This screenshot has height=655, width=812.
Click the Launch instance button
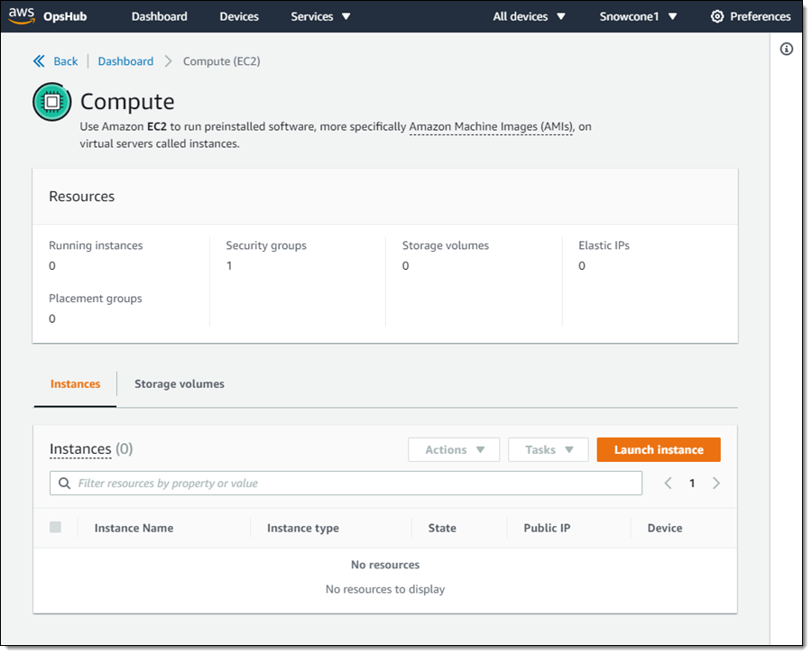[659, 450]
